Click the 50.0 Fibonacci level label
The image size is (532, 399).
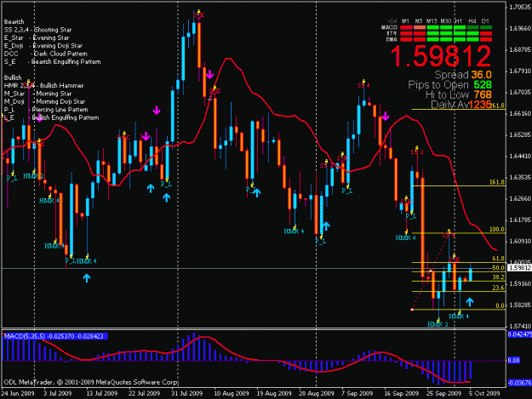click(499, 268)
